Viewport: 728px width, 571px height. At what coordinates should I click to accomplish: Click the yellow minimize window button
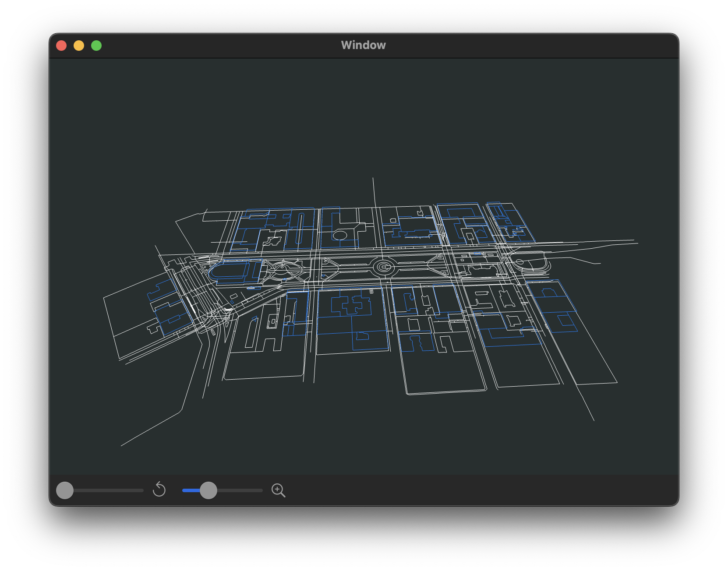pos(79,46)
